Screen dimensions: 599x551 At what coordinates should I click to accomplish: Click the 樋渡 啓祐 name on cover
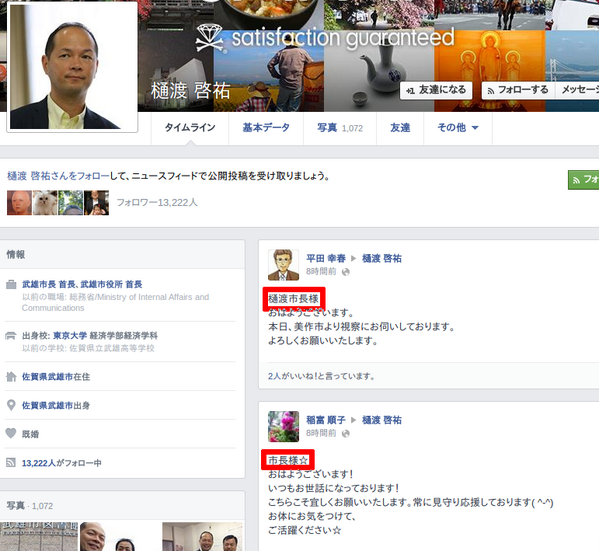pos(190,91)
